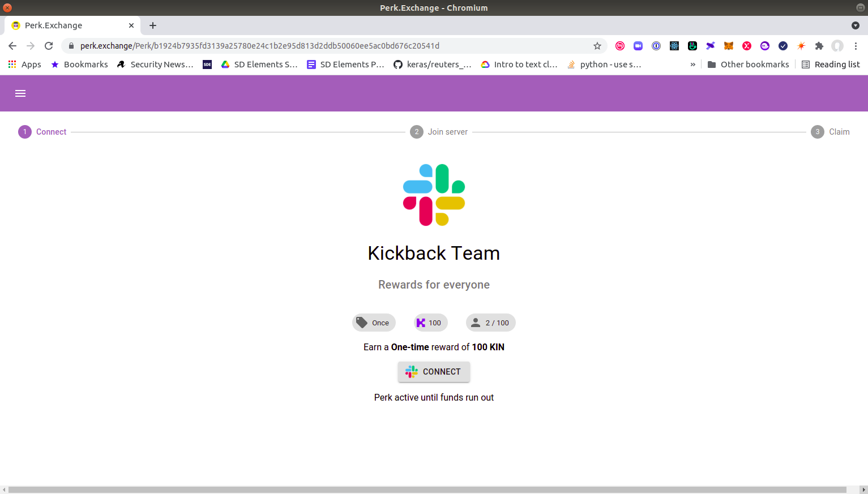Click the large Slack logo image
Image resolution: width=868 pixels, height=494 pixels.
pos(434,195)
